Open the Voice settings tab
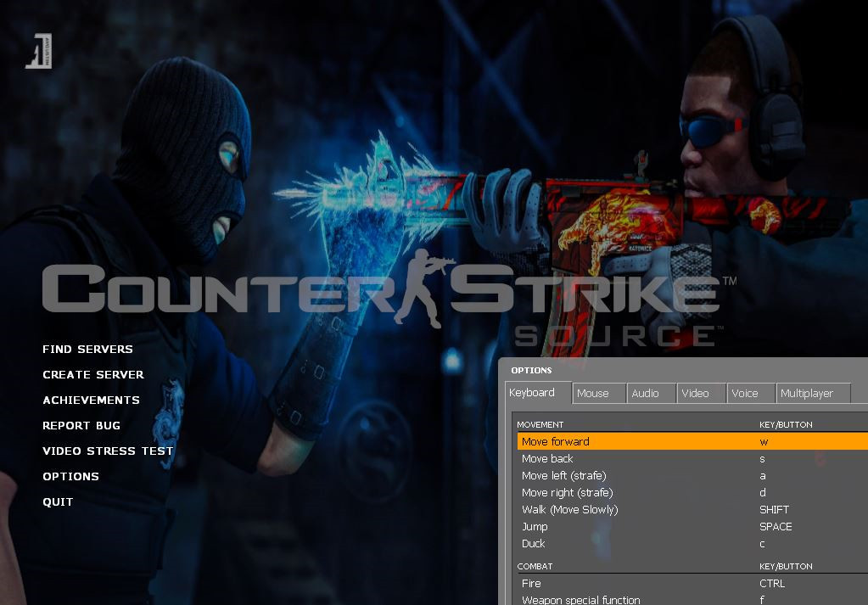Screen dimensions: 868x605 749,393
